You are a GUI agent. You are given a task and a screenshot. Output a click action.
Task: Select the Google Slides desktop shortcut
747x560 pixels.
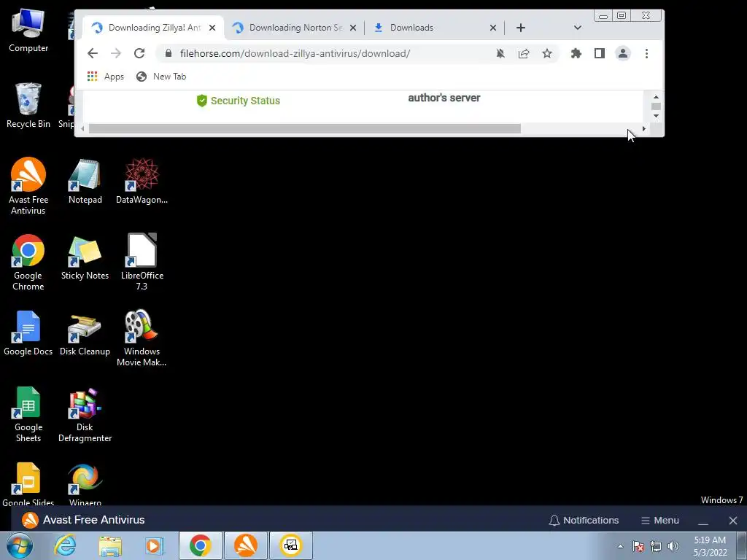click(x=28, y=484)
